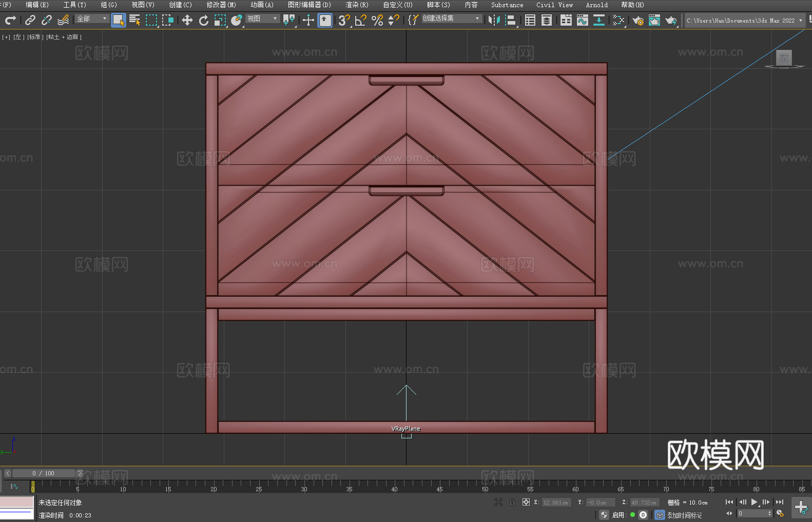This screenshot has width=812, height=522.
Task: Toggle Angle Snap
Action: pyautogui.click(x=361, y=20)
